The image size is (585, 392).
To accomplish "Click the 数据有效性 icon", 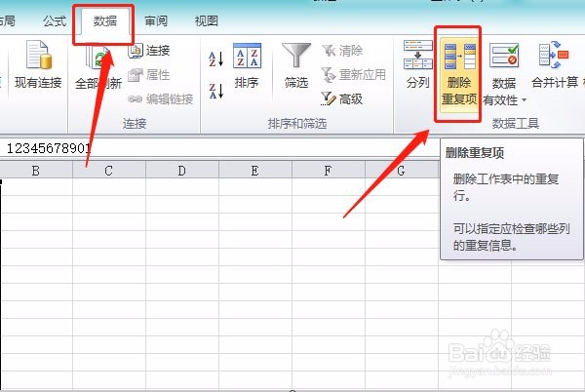I will click(x=504, y=56).
